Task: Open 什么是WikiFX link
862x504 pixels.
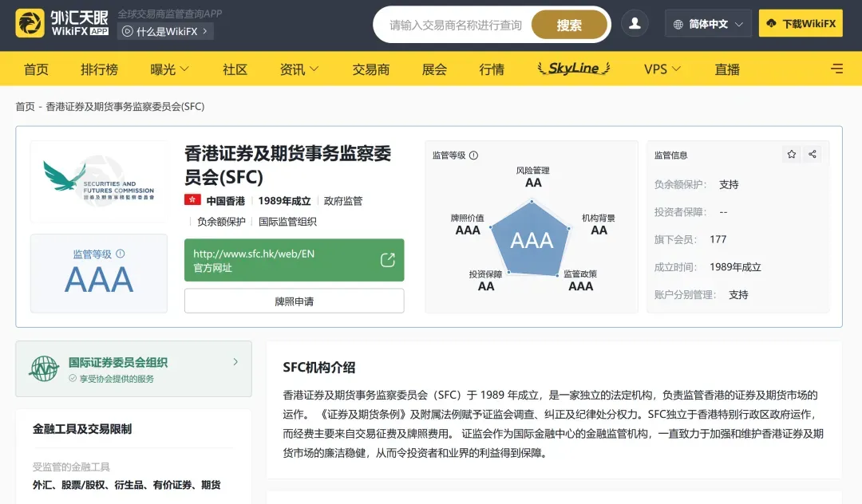Action: 165,31
